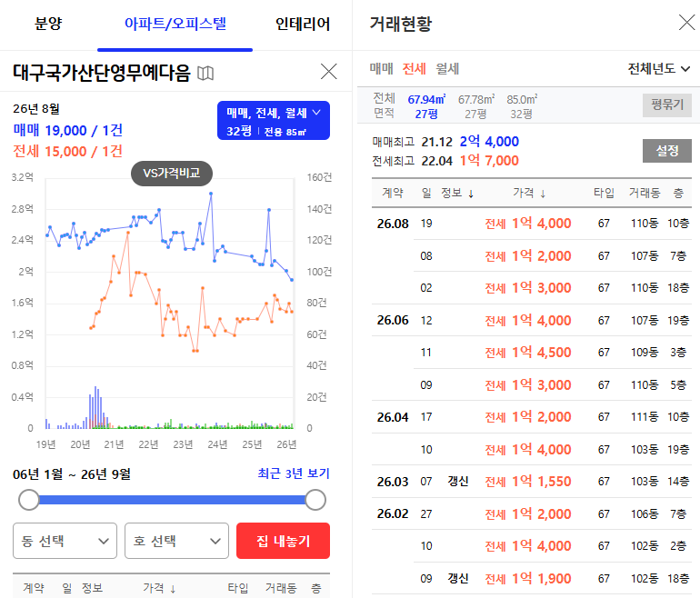
Task: Click 최근 3년 보기 link
Action: (x=294, y=473)
